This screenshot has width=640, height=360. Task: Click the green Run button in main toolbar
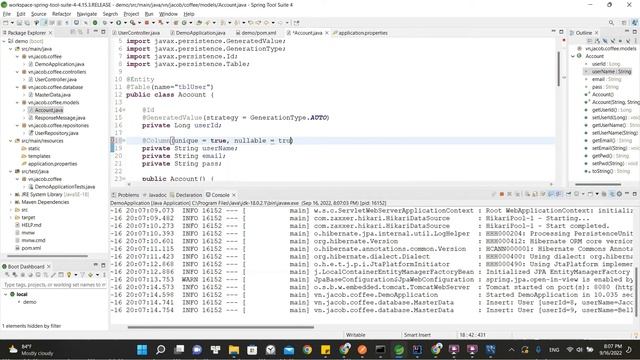coord(119,23)
